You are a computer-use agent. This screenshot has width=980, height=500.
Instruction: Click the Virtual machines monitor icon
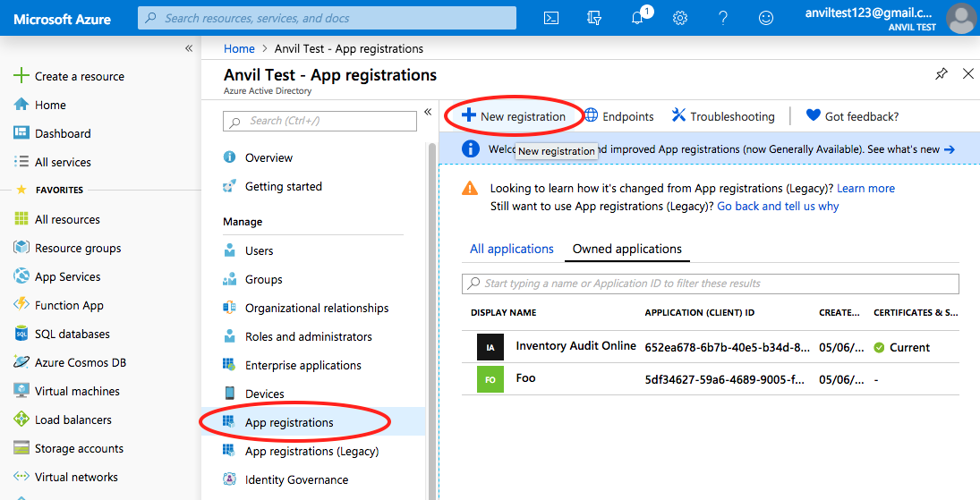pos(21,391)
